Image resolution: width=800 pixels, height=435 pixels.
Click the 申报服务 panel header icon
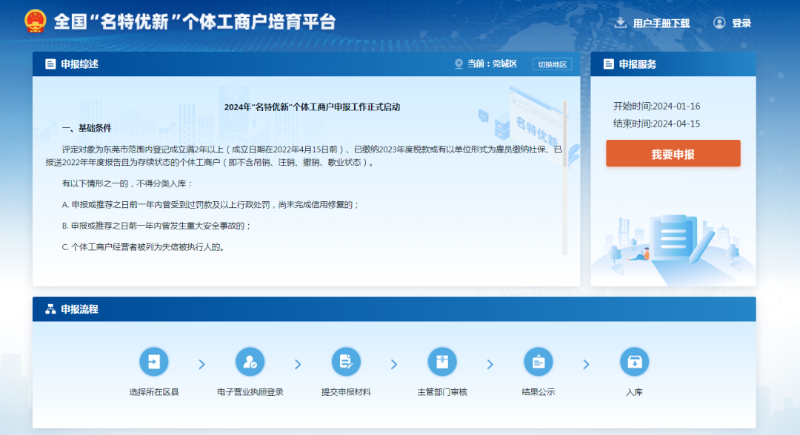coord(607,64)
